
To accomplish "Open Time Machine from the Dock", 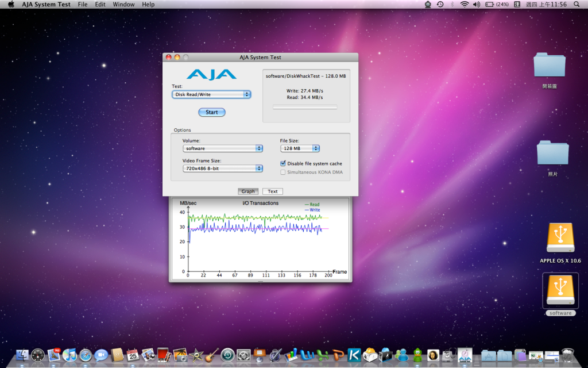I will point(227,354).
